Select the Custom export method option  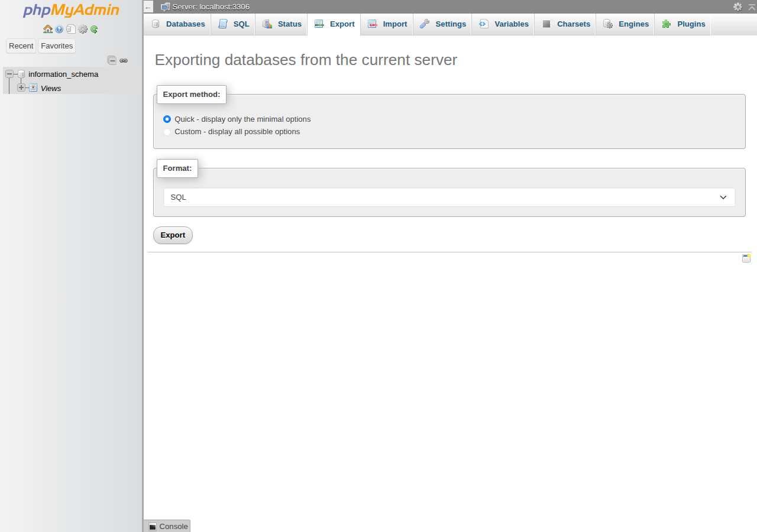click(x=167, y=132)
